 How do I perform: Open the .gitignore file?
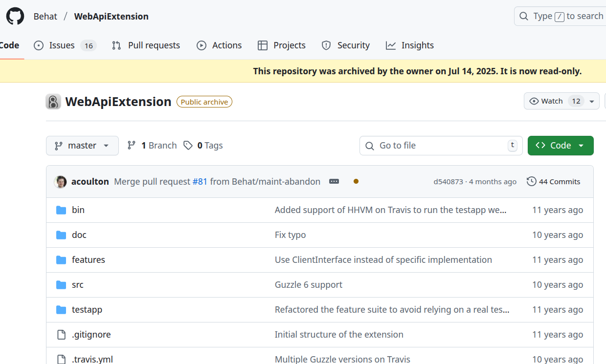[x=91, y=335]
